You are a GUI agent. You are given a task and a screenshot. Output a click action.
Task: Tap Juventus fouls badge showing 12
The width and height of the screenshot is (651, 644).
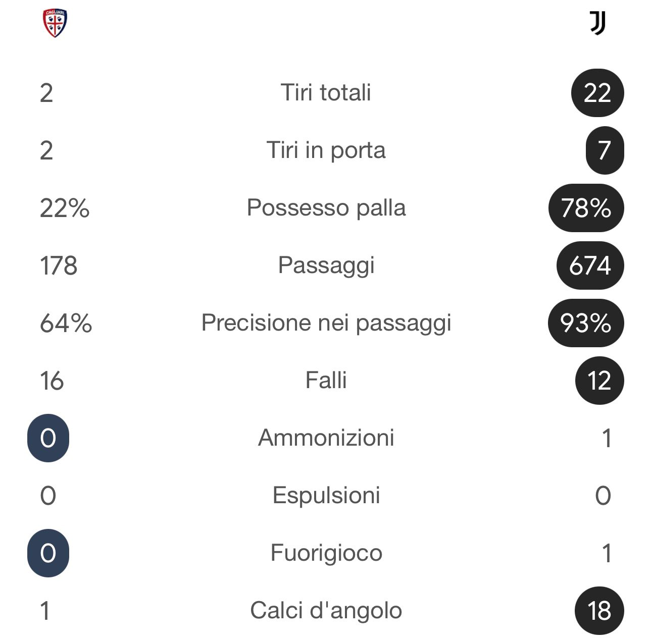click(x=599, y=381)
